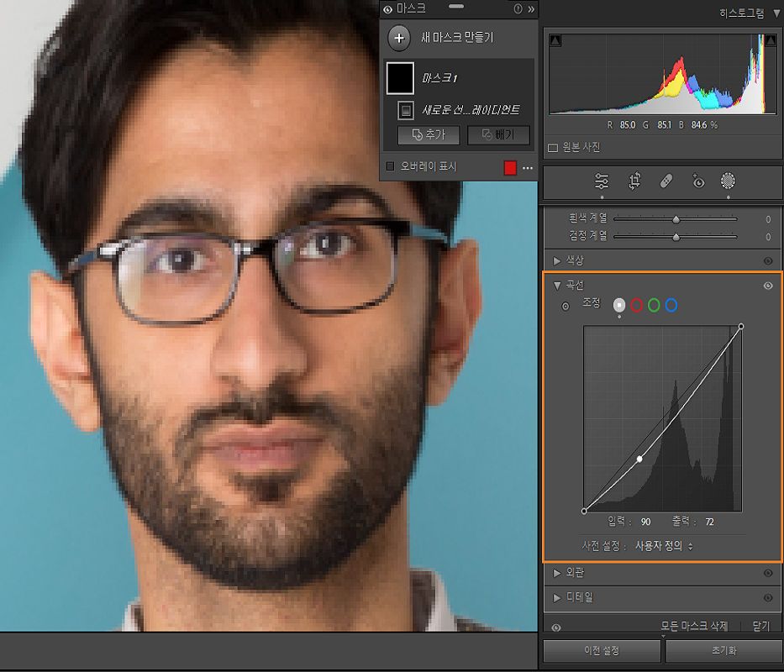Image resolution: width=784 pixels, height=672 pixels.
Task: Collapse the 마스크 panel with the double arrow
Action: [531, 8]
